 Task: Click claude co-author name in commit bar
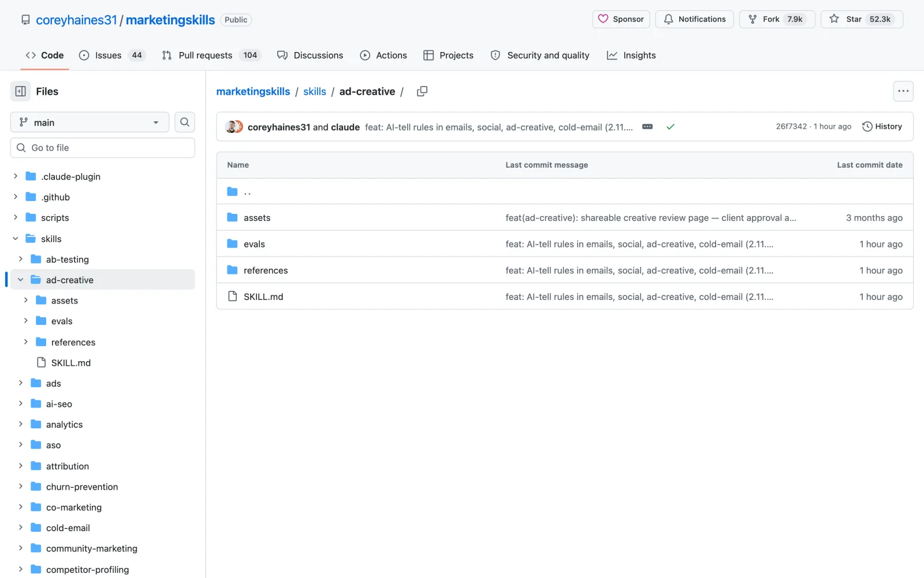pyautogui.click(x=345, y=127)
